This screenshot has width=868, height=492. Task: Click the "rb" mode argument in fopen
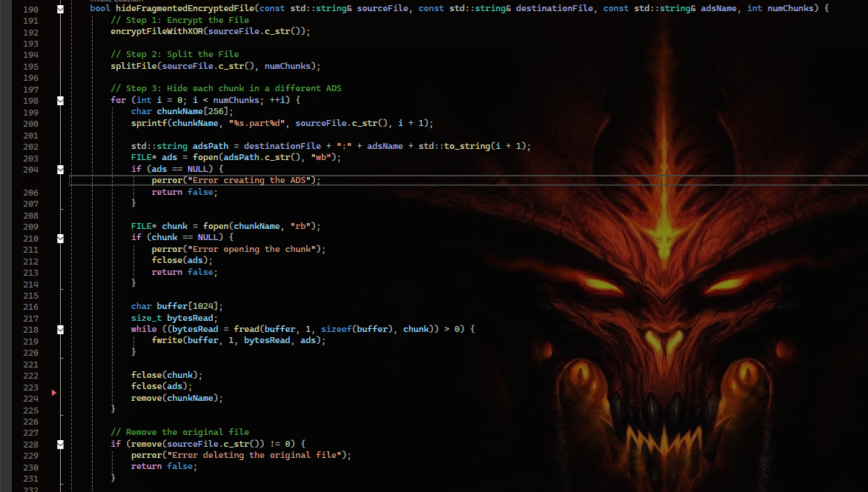[x=301, y=225]
